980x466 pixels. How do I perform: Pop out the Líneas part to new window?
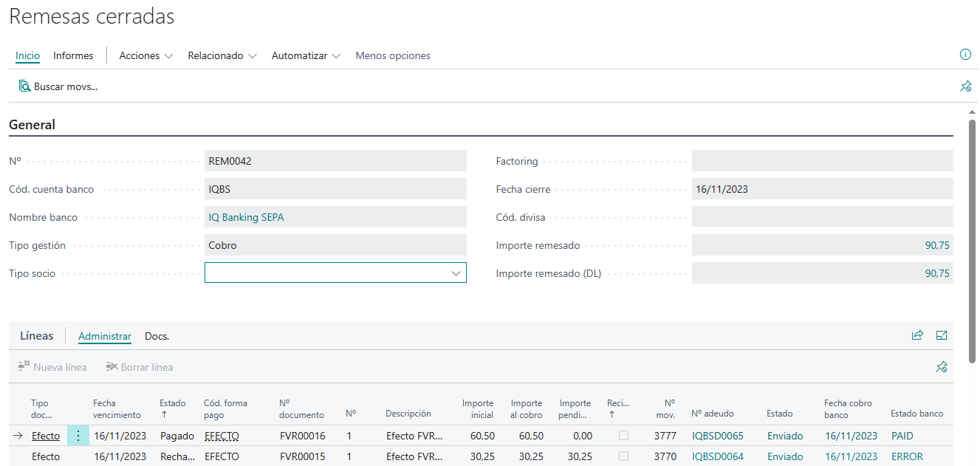pyautogui.click(x=941, y=335)
